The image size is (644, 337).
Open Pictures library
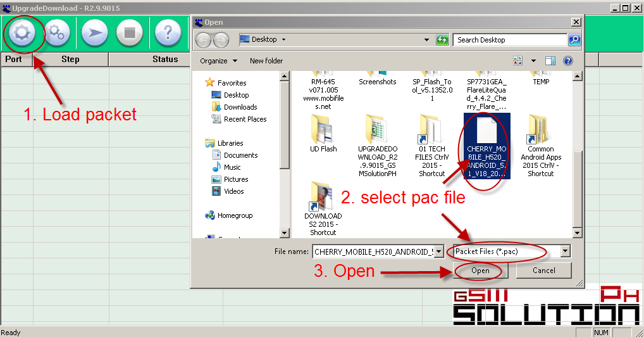(x=230, y=179)
